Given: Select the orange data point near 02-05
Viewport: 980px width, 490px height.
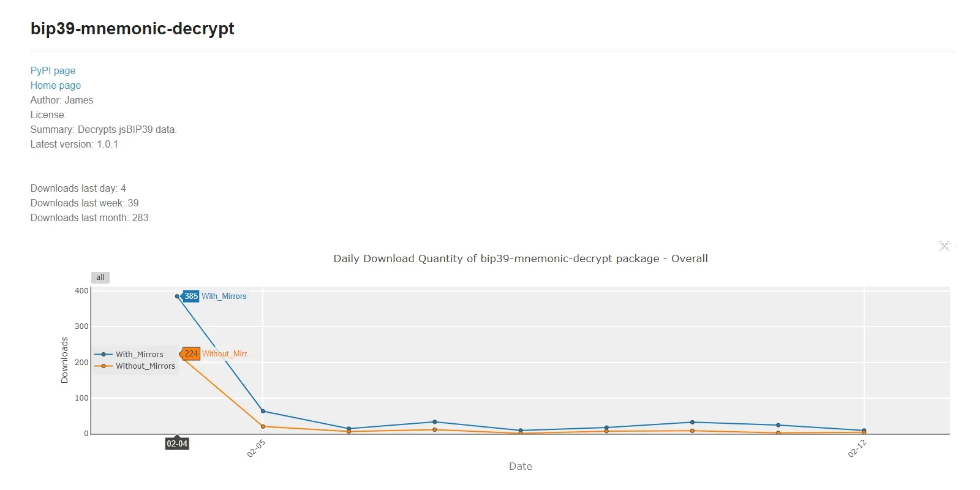Looking at the screenshot, I should 263,426.
